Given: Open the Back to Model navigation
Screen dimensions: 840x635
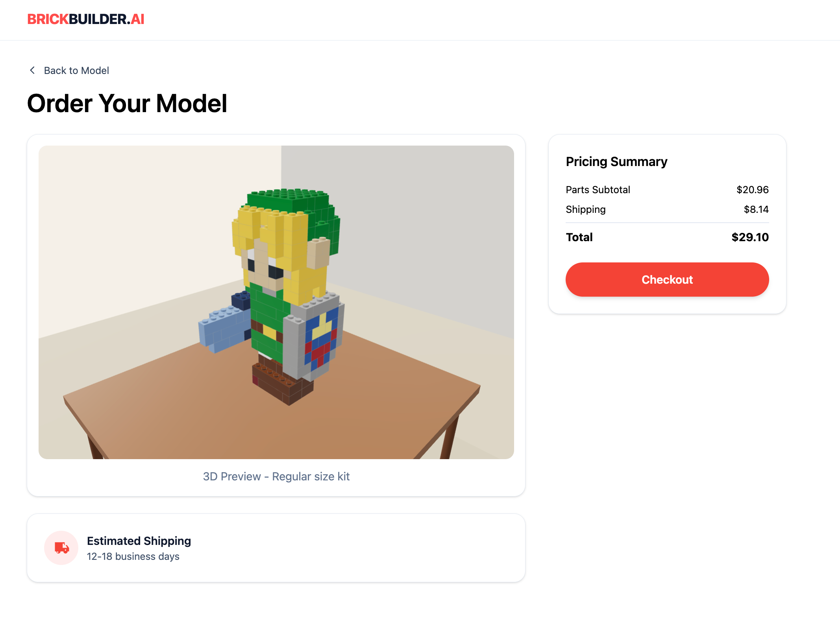Looking at the screenshot, I should 76,70.
